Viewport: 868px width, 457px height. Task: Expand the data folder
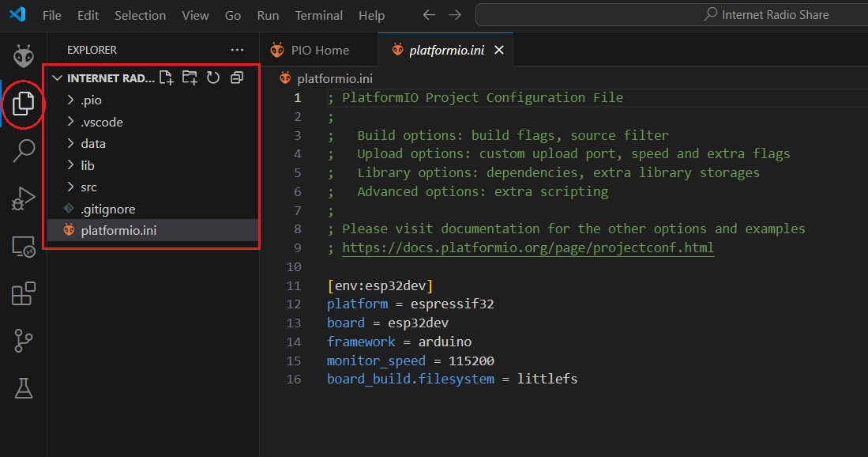point(70,143)
